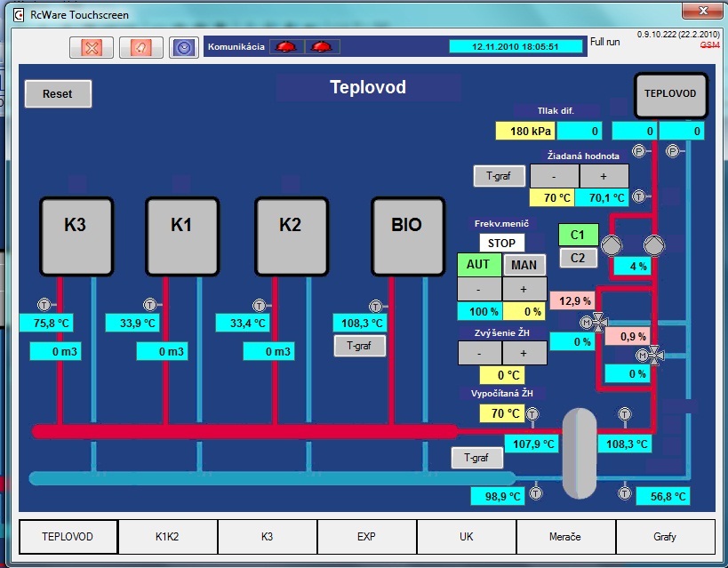This screenshot has height=568, width=728.
Task: Click the date time 12.11.2010 18:05:51 field
Action: click(516, 46)
